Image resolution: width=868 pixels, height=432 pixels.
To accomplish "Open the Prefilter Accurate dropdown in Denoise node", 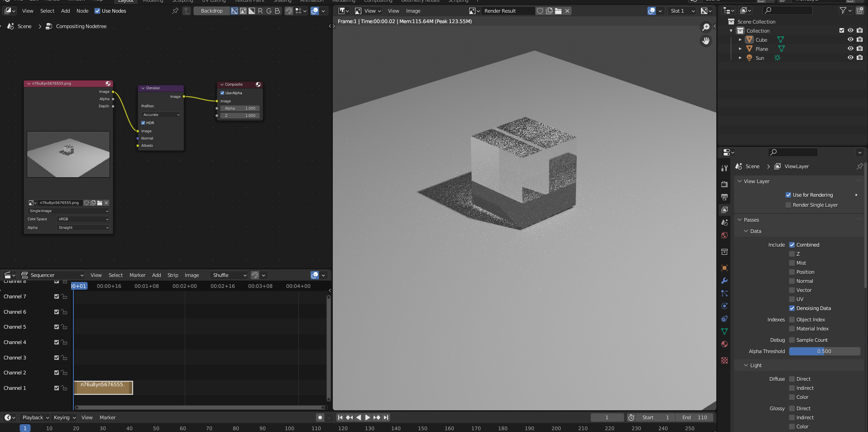I will click(x=161, y=115).
